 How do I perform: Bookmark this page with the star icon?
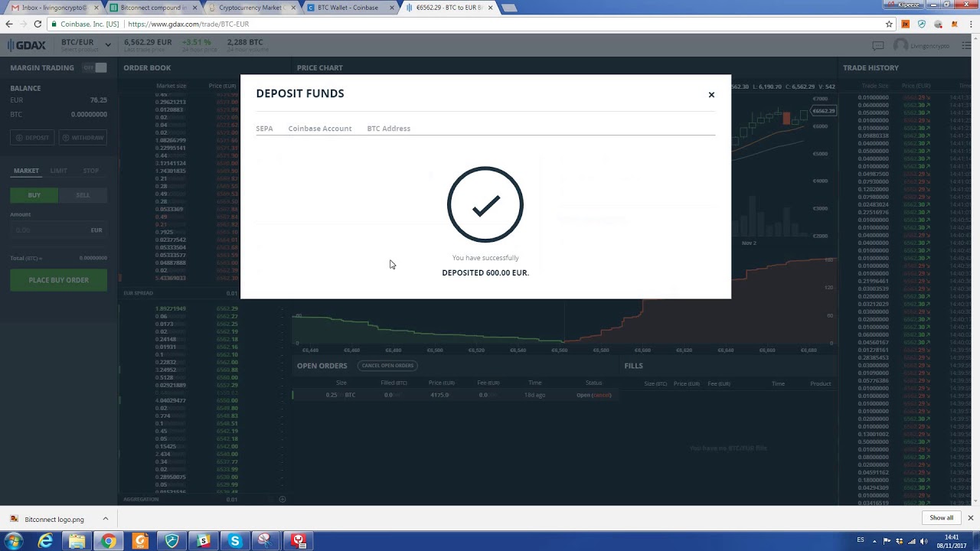889,24
